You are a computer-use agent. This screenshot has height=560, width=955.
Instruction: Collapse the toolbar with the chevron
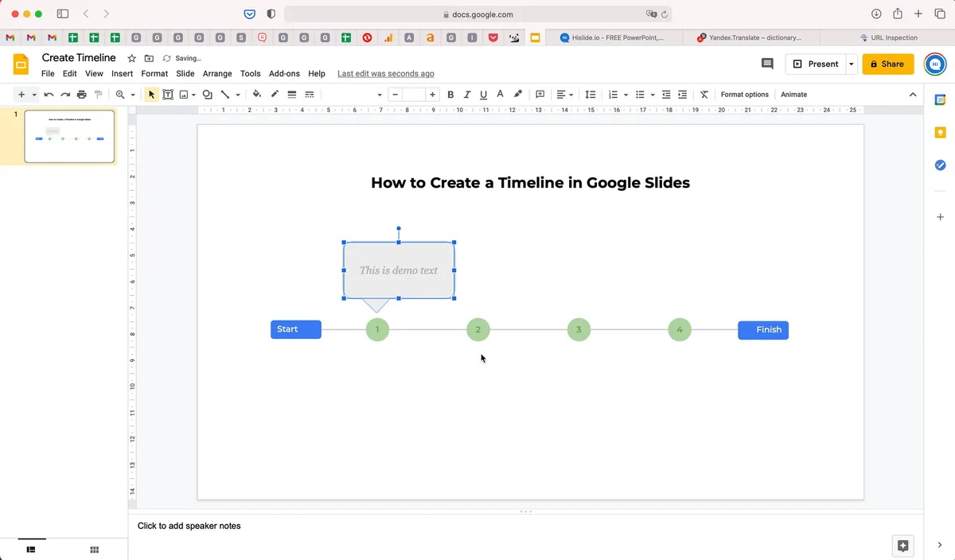(913, 95)
